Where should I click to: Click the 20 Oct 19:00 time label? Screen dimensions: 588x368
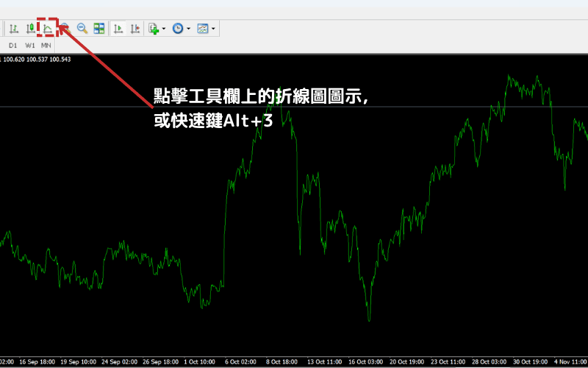point(409,362)
